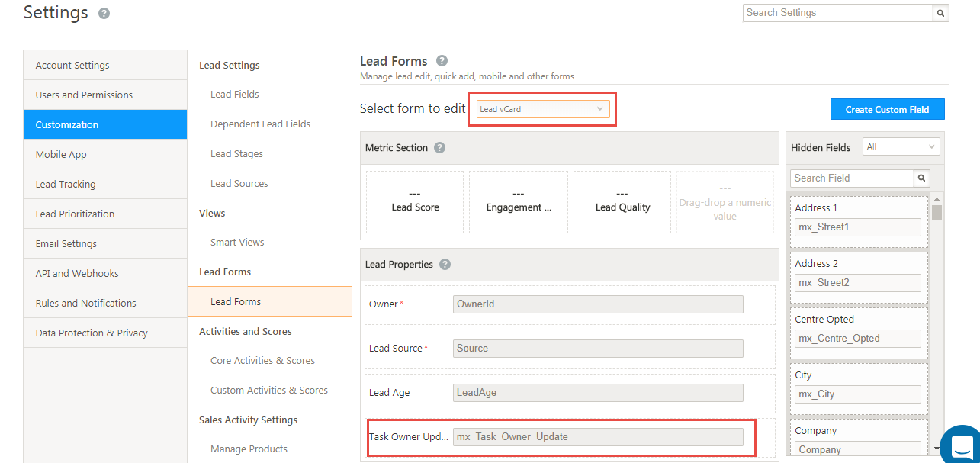Viewport: 980px width, 463px height.
Task: Select Customization in settings sidebar
Action: (105, 124)
